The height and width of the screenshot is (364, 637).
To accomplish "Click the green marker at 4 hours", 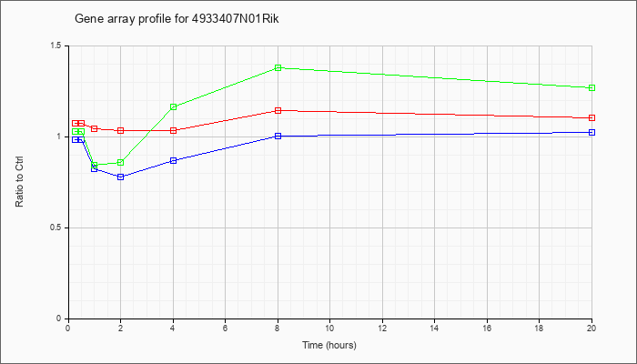I will (174, 106).
